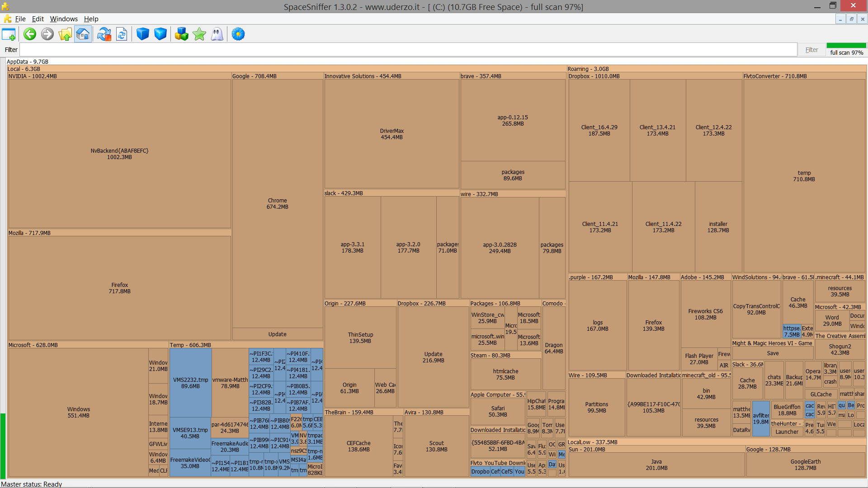Click the Filter apply button
This screenshot has width=868, height=488.
coord(811,50)
